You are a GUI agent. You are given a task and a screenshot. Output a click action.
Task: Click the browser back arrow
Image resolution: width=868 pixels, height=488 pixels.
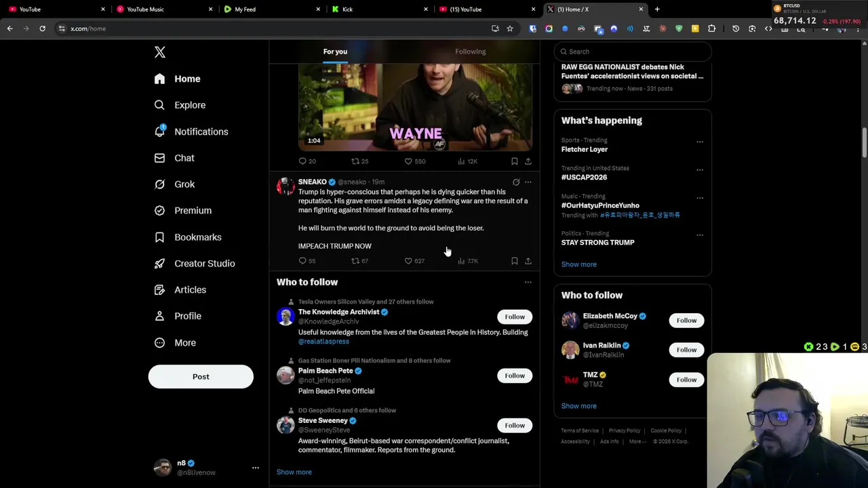pos(9,28)
